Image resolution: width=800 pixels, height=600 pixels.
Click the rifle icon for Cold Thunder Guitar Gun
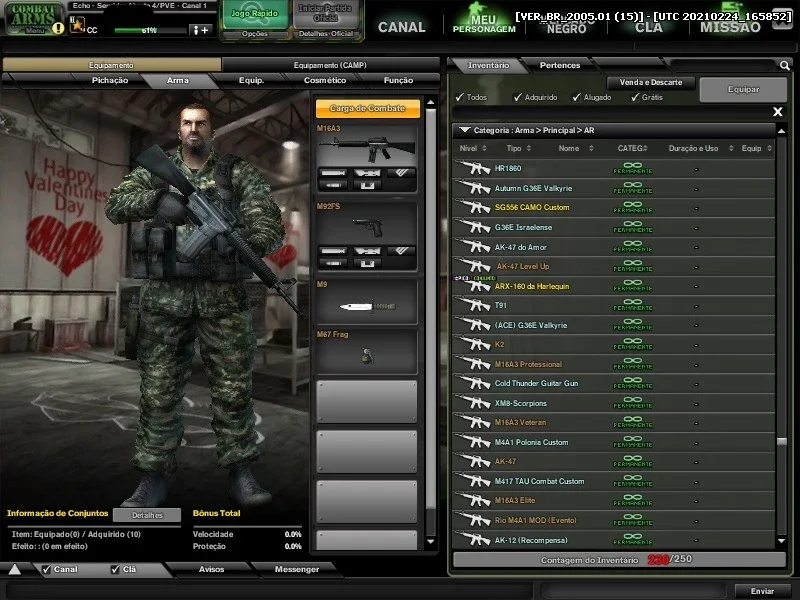[x=473, y=383]
